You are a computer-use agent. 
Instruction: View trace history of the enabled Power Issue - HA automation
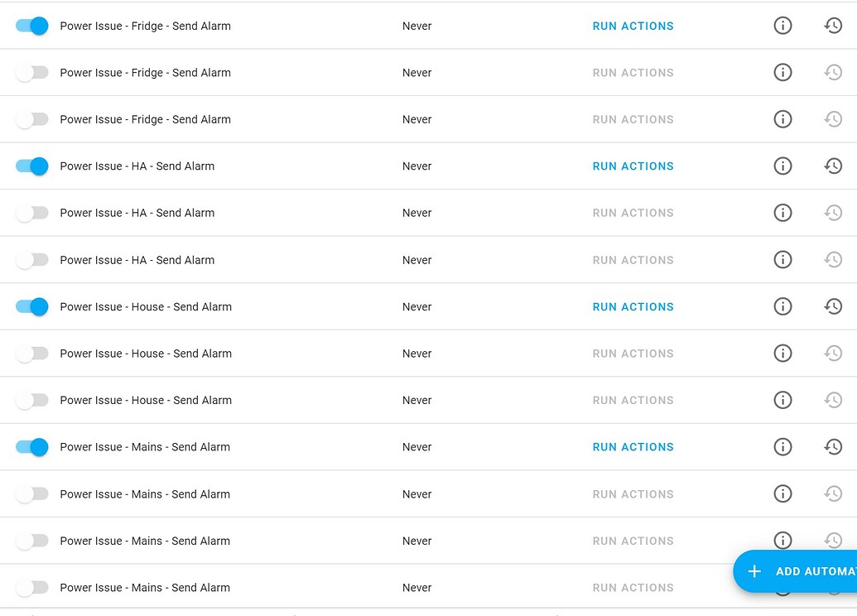[x=833, y=166]
